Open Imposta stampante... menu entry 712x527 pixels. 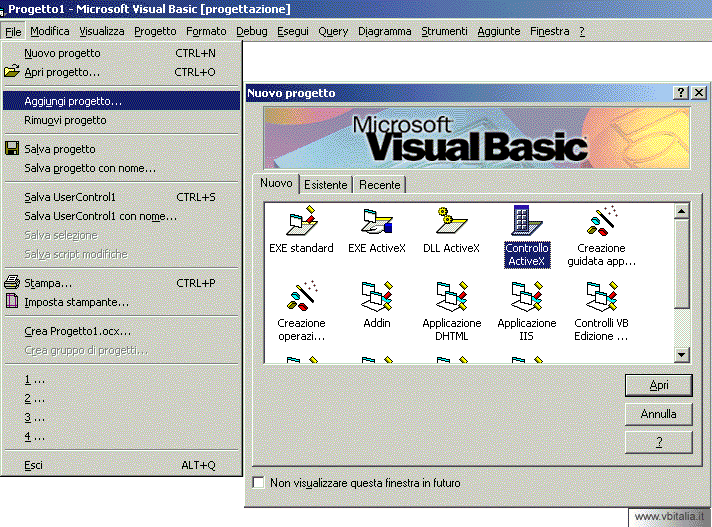[121, 302]
